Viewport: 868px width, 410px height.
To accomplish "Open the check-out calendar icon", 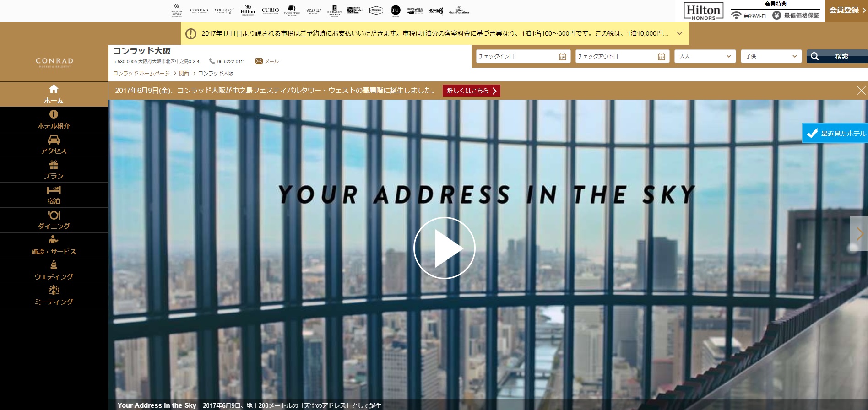I will pyautogui.click(x=662, y=57).
